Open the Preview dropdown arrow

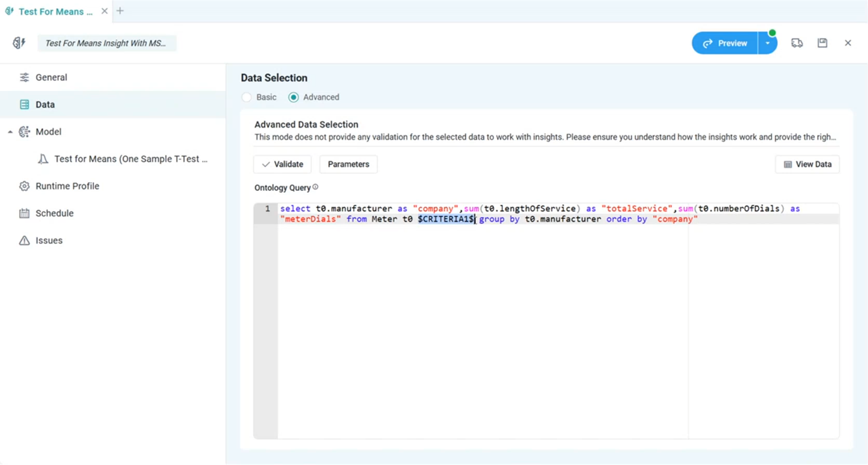pyautogui.click(x=768, y=43)
